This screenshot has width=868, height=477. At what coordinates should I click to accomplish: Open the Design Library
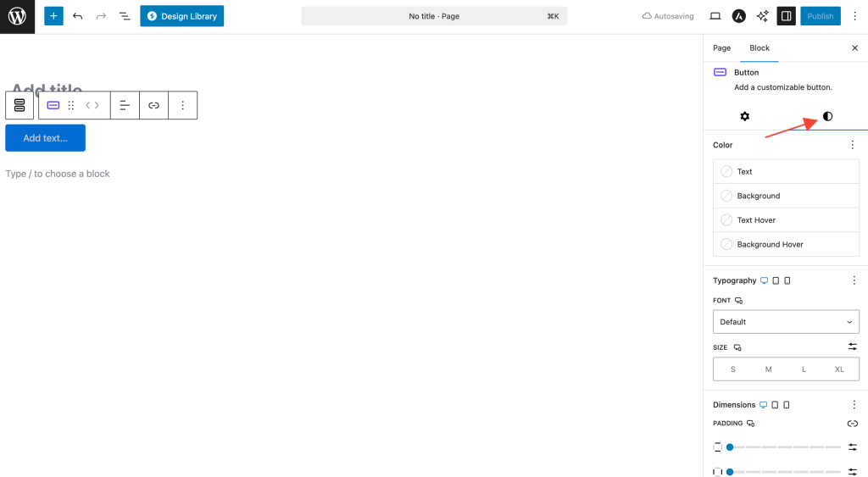(181, 16)
